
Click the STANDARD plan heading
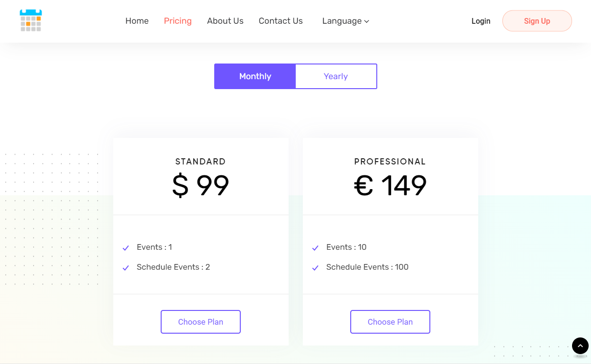click(200, 162)
